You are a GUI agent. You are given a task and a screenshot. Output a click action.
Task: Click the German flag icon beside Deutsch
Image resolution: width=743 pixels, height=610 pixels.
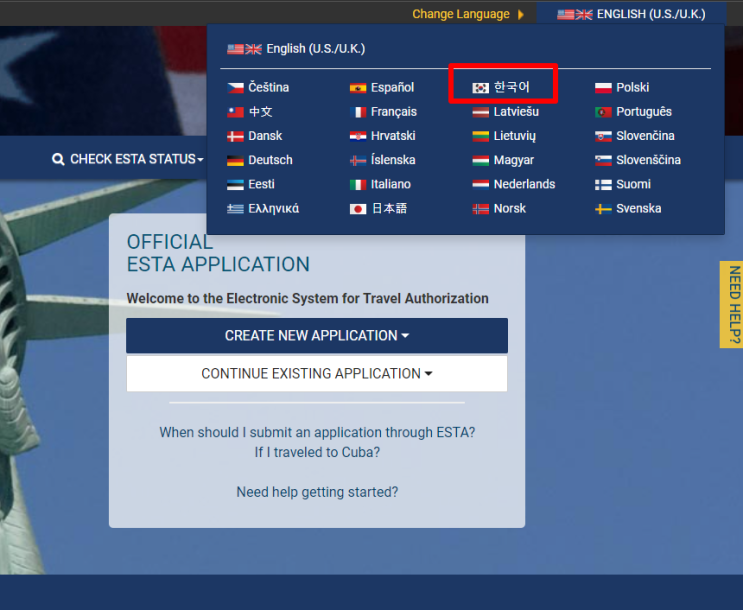(x=236, y=160)
